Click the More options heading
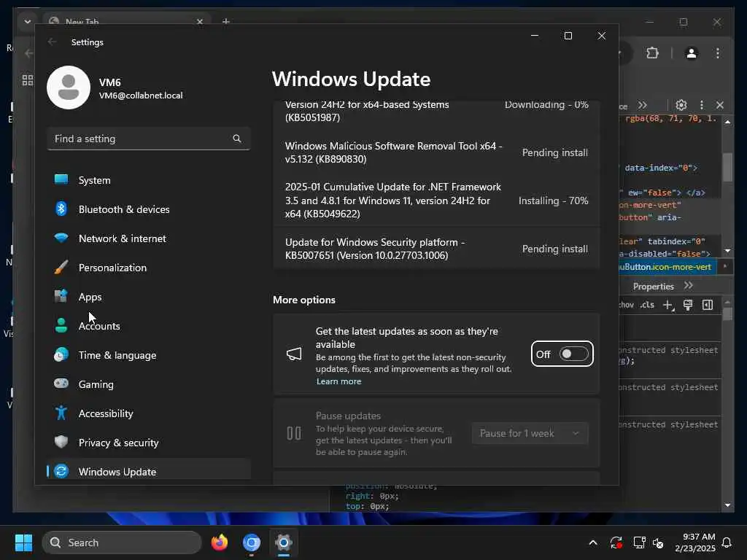747x560 pixels. coord(304,300)
